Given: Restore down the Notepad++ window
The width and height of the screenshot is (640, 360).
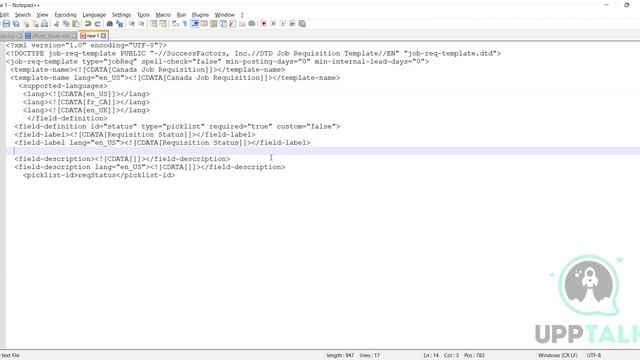Looking at the screenshot, I should tap(627, 5).
